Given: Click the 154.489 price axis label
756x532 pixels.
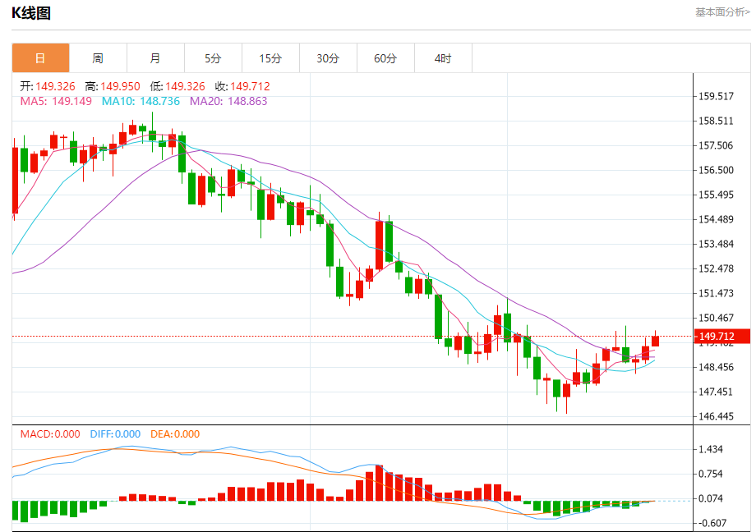Looking at the screenshot, I should (716, 219).
